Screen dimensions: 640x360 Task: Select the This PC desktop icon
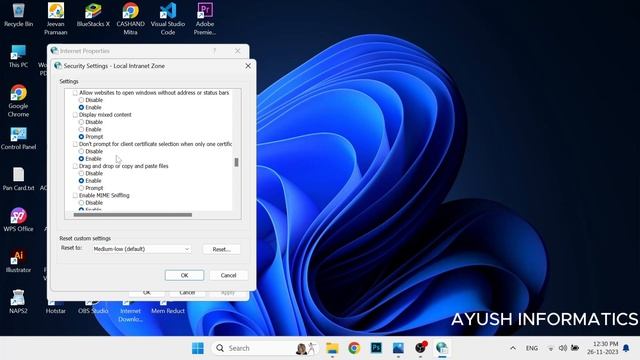[18, 56]
